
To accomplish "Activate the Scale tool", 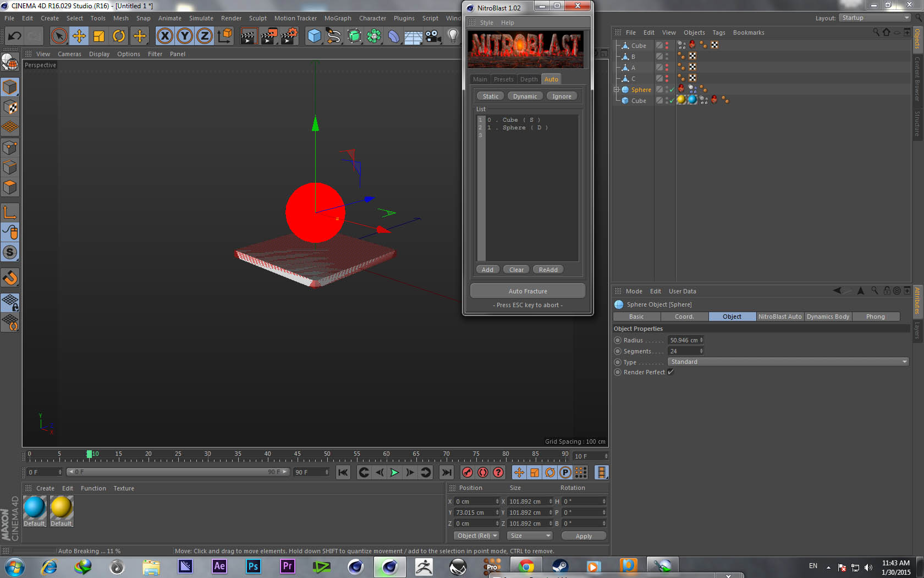I will click(x=99, y=36).
